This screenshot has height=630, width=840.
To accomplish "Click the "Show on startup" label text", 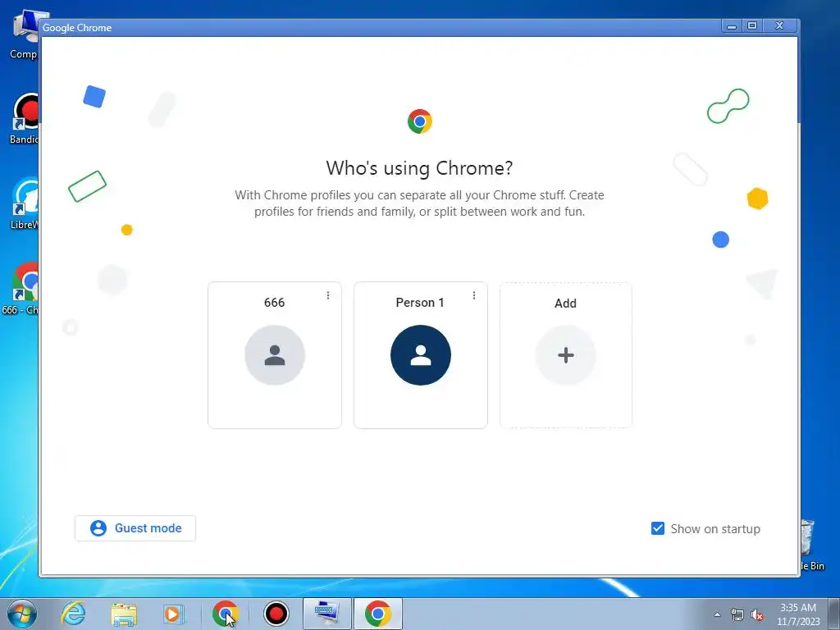I will [x=715, y=529].
